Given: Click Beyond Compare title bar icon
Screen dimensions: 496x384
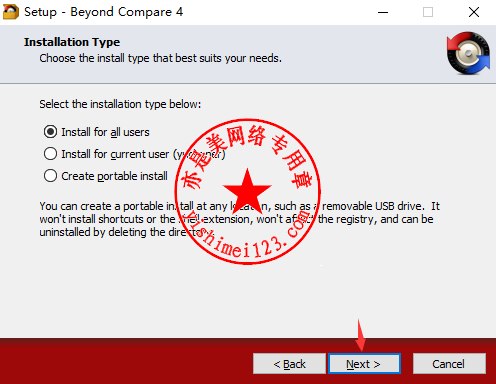Looking at the screenshot, I should (x=11, y=12).
